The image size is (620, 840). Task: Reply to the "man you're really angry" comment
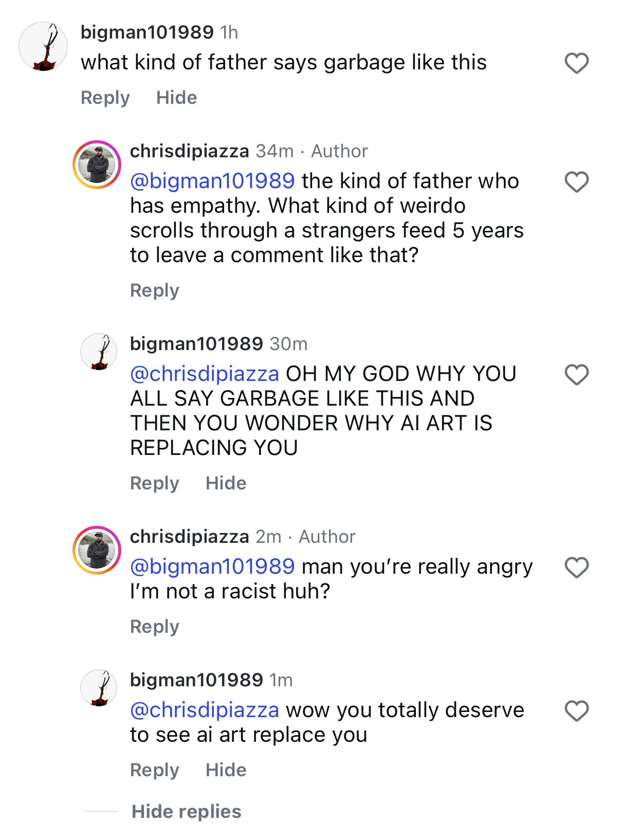click(154, 627)
